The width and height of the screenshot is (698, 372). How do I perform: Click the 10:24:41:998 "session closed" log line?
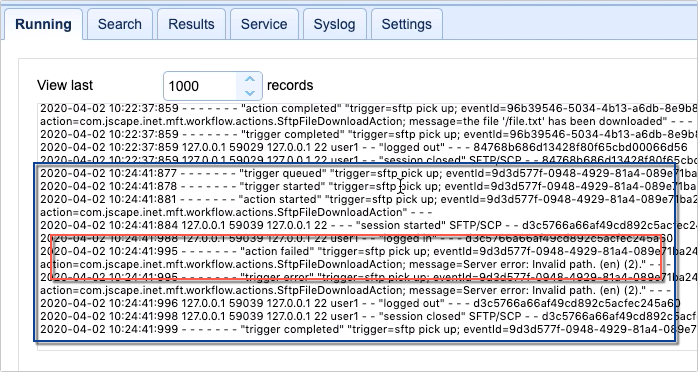(369, 316)
